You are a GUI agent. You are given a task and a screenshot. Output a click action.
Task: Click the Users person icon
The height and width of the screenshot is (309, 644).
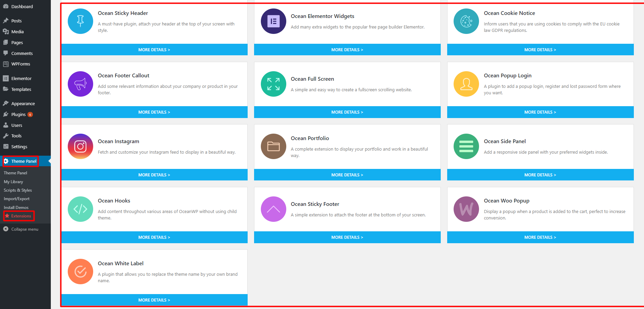pyautogui.click(x=6, y=125)
